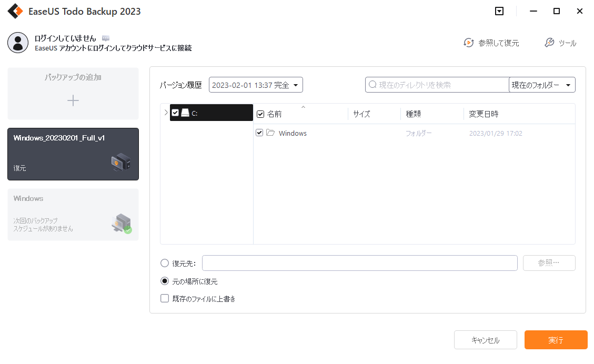594x364 pixels.
Task: Click inside the 復元先 path field
Action: point(359,263)
